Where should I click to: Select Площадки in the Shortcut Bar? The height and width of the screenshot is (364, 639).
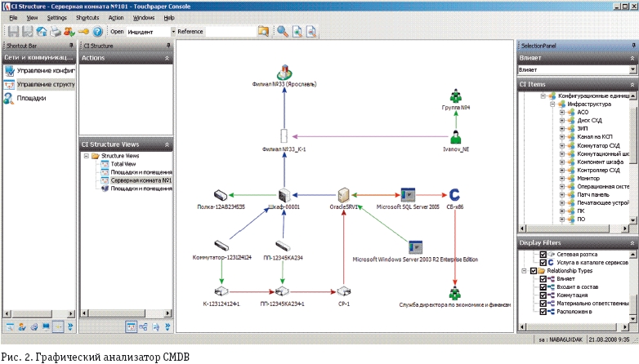(31, 98)
